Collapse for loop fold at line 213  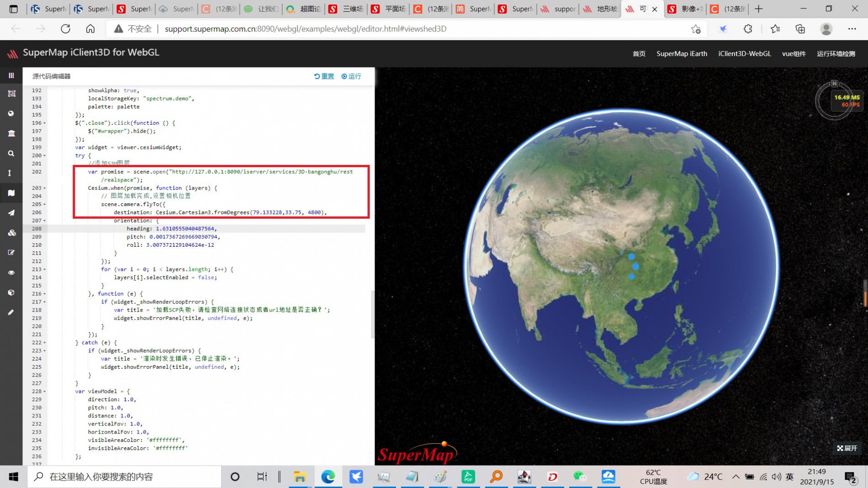(x=44, y=270)
